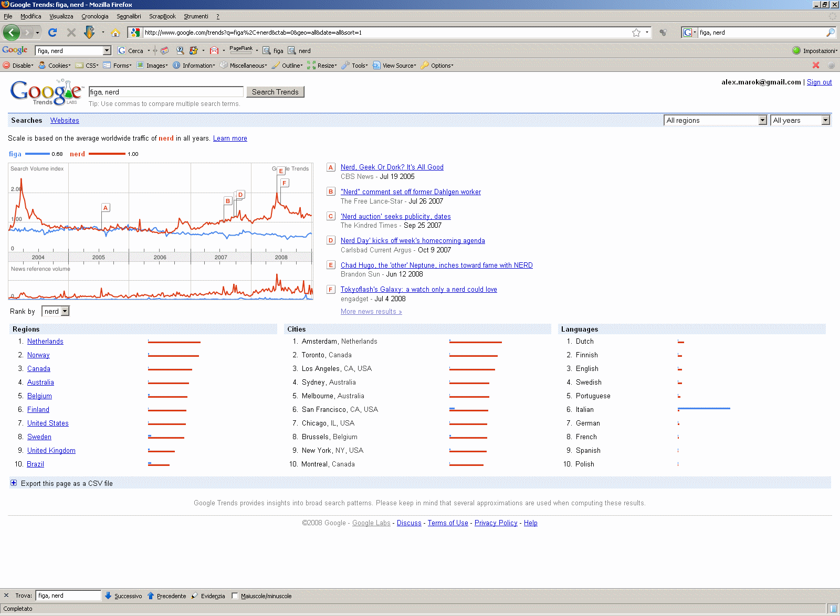Screen dimensions: 840x616
Task: Open the Modifica menu
Action: [31, 16]
